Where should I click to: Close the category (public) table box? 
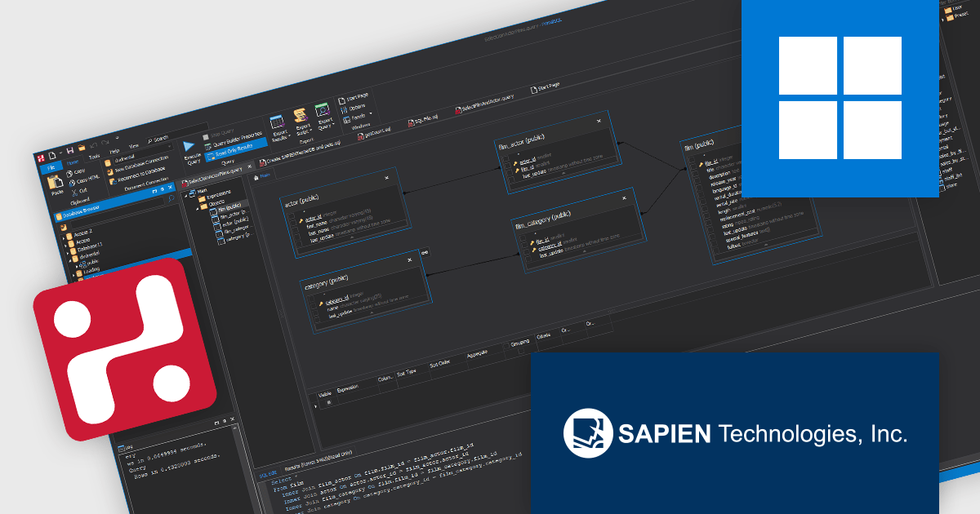(x=410, y=260)
